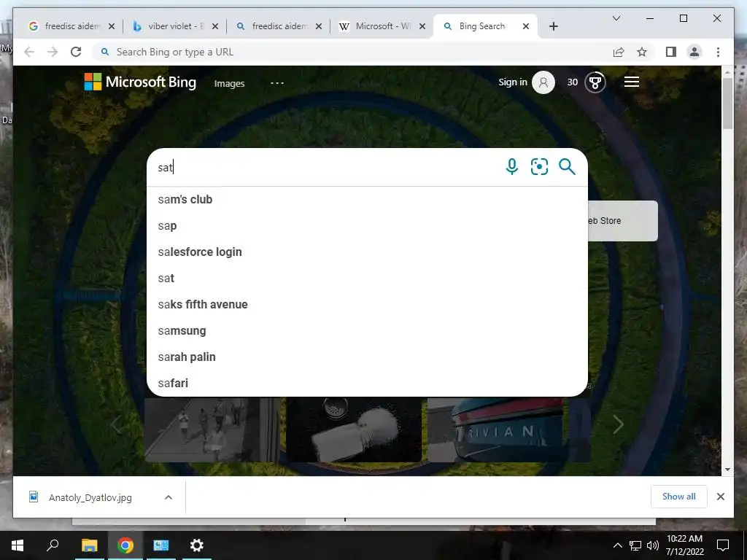Image resolution: width=747 pixels, height=560 pixels.
Task: Expand Anatoly_Dyatlov.jpg download options chevron
Action: tap(169, 497)
